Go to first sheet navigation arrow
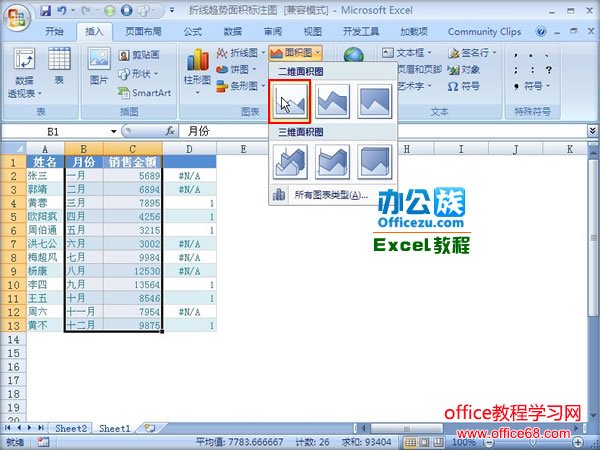600x450 pixels. click(x=8, y=427)
